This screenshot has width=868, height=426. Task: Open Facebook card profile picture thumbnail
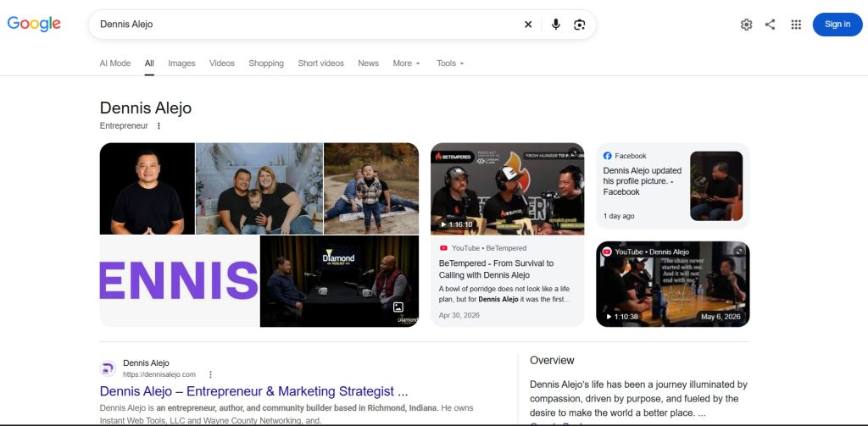pos(716,185)
